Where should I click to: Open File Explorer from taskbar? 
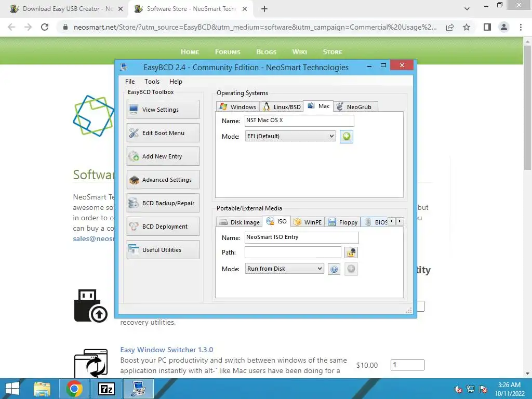[x=42, y=389]
